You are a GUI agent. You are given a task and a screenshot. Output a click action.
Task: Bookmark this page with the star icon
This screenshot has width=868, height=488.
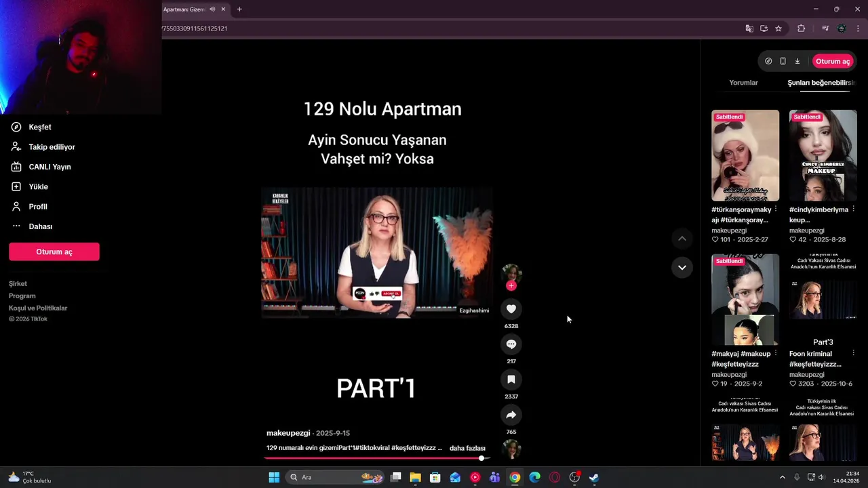pyautogui.click(x=778, y=28)
